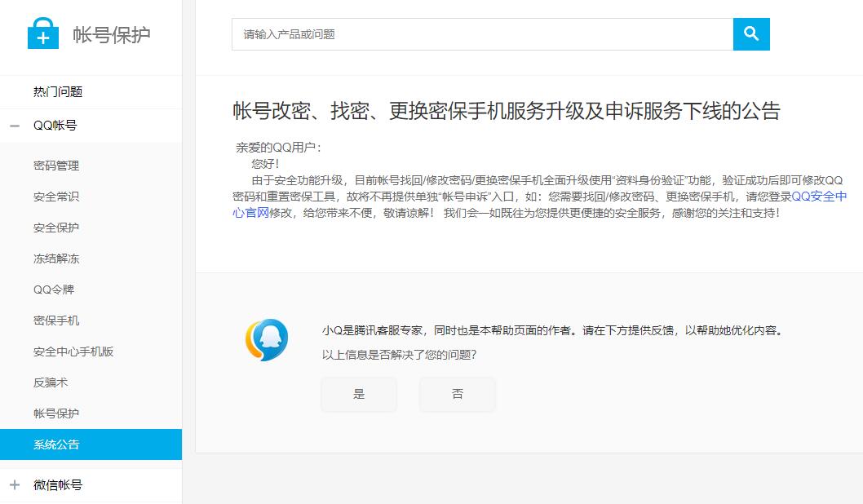The height and width of the screenshot is (504, 863).
Task: Click the 帐号保护 shield logo icon
Action: click(42, 34)
